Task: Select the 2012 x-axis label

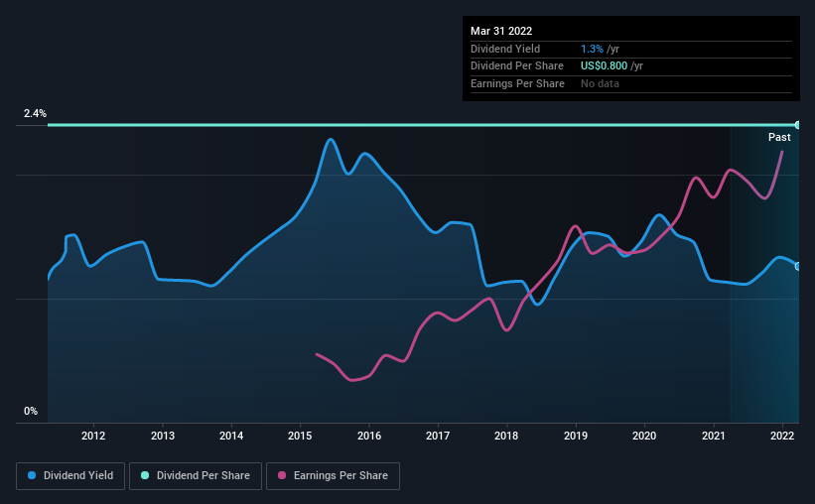Action: (93, 436)
